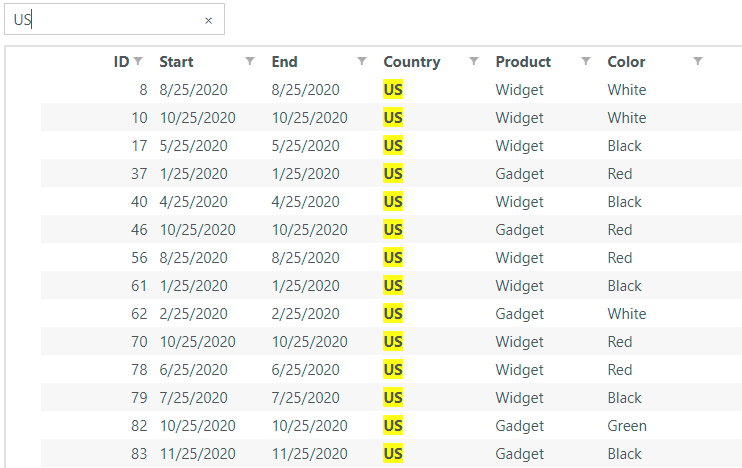Clear the search box with the X
742x468 pixels.
208,20
